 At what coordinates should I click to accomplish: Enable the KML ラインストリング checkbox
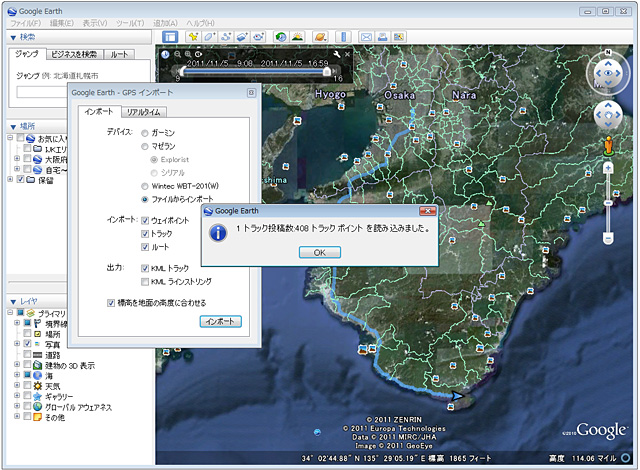point(145,282)
